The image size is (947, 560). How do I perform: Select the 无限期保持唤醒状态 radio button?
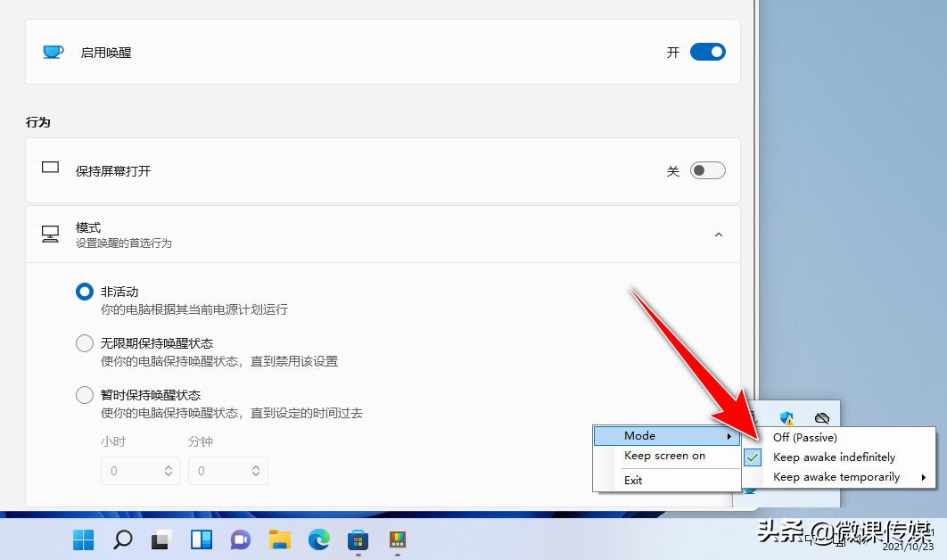[x=84, y=343]
